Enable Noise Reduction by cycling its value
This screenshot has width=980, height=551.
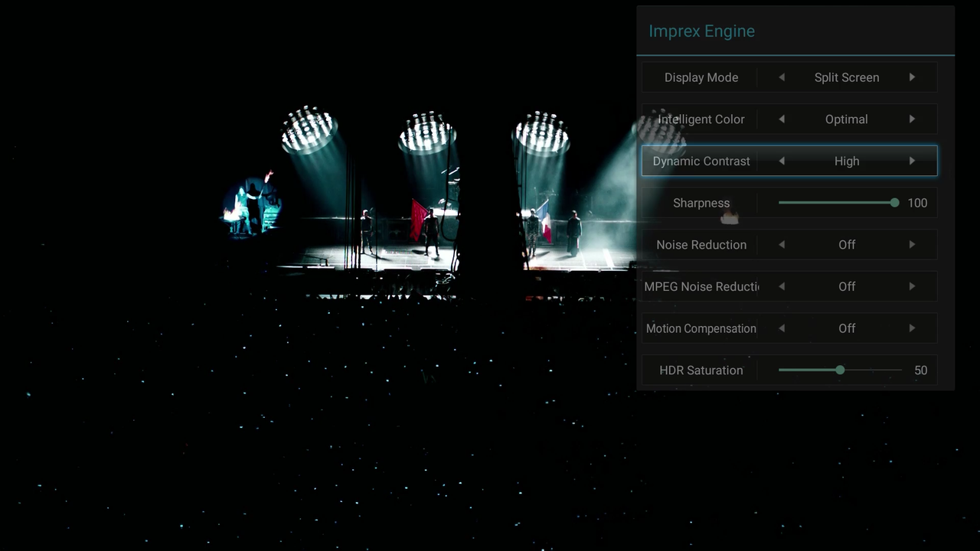click(912, 245)
